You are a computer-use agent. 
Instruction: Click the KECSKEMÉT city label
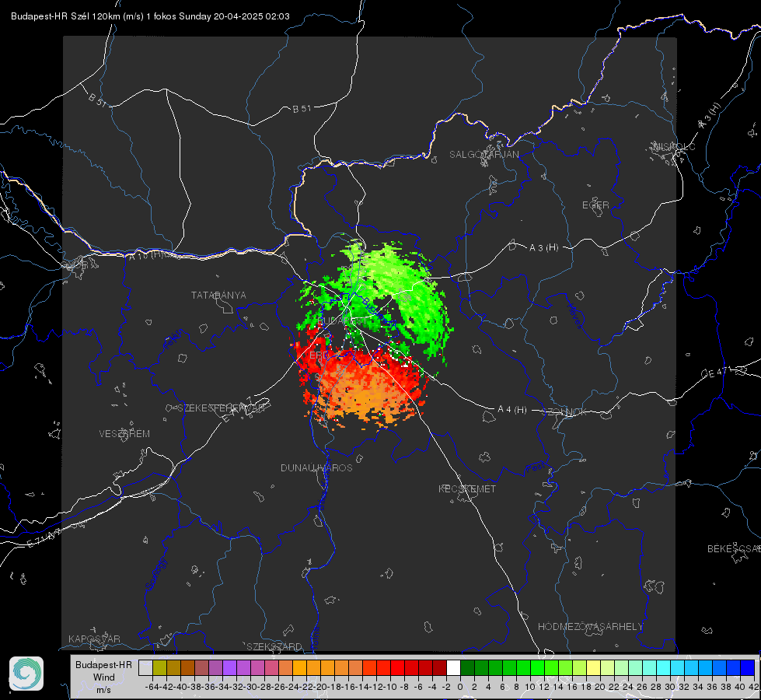click(467, 488)
